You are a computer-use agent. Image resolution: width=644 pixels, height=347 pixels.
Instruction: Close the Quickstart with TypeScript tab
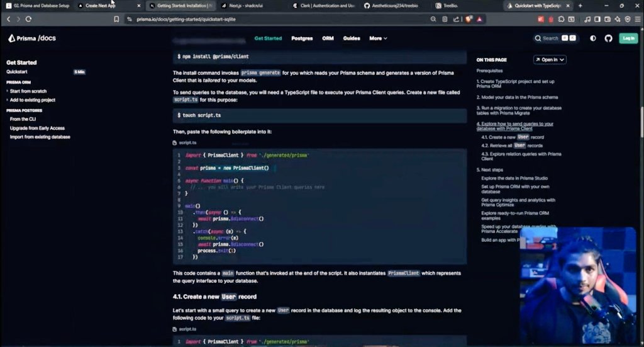(568, 6)
